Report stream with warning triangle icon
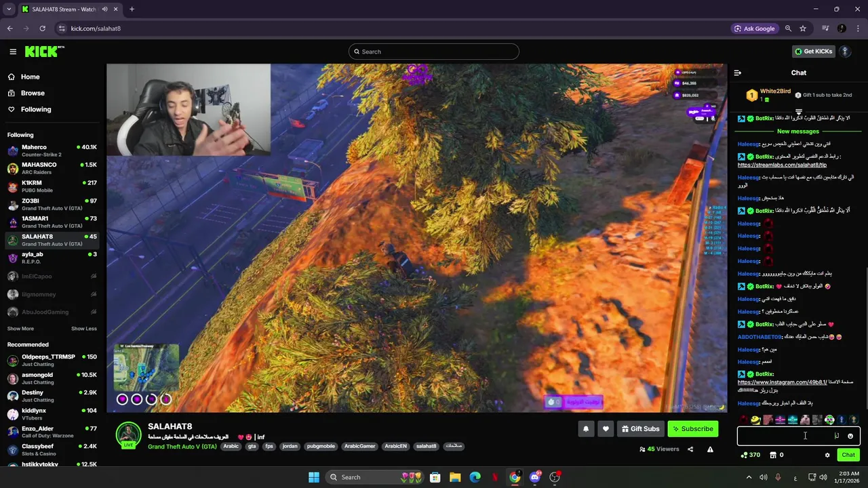868x488 pixels. pos(710,449)
